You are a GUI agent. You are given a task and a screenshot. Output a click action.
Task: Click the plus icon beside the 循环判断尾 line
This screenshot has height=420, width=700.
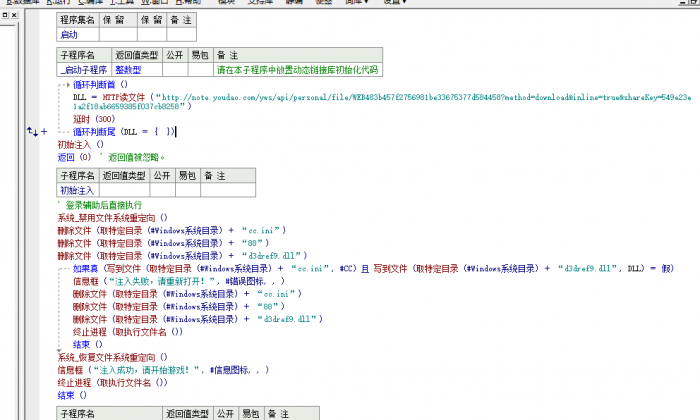point(44,131)
